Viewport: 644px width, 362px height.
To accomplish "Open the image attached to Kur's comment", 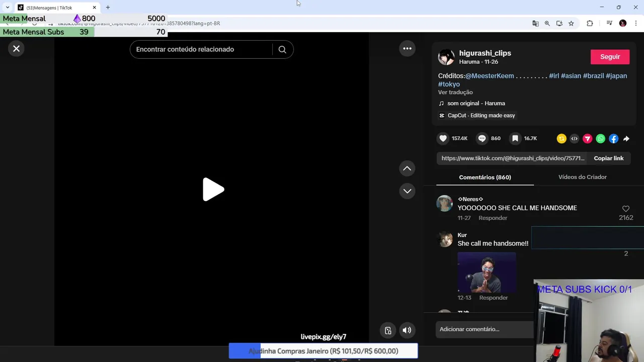I will (487, 272).
